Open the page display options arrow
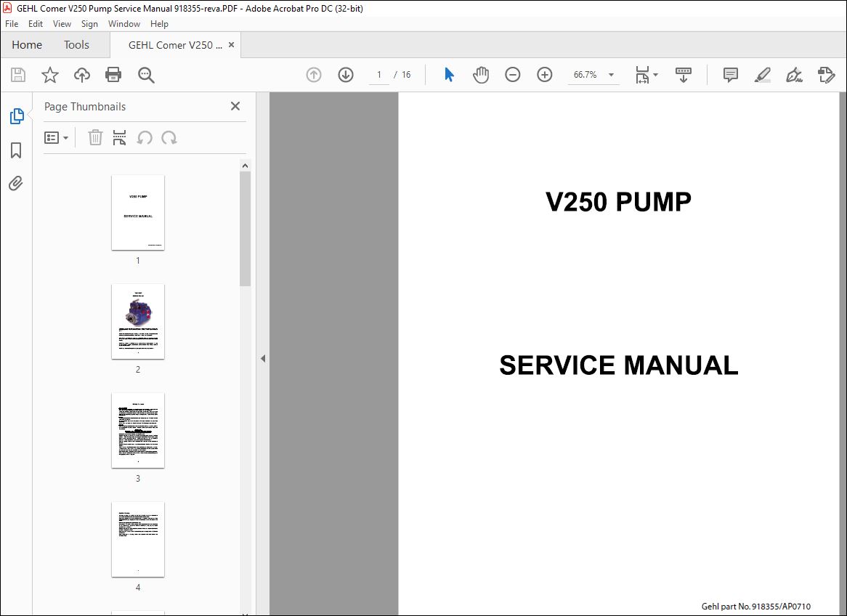 (x=656, y=75)
